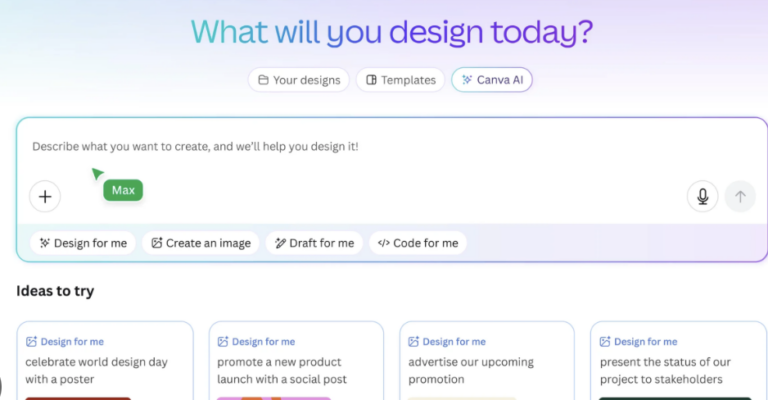Click the pencil icon in Draft for me

click(280, 243)
